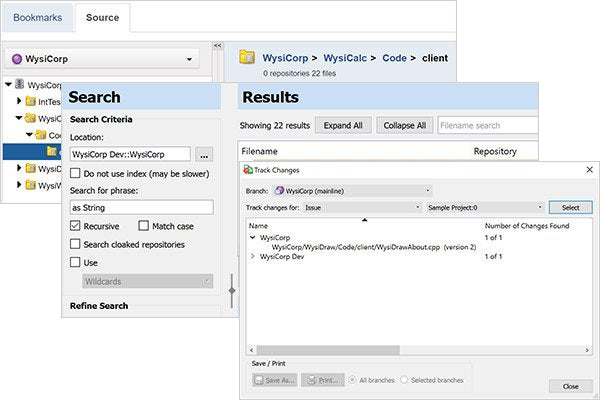Click the Collapse All button

pyautogui.click(x=404, y=126)
